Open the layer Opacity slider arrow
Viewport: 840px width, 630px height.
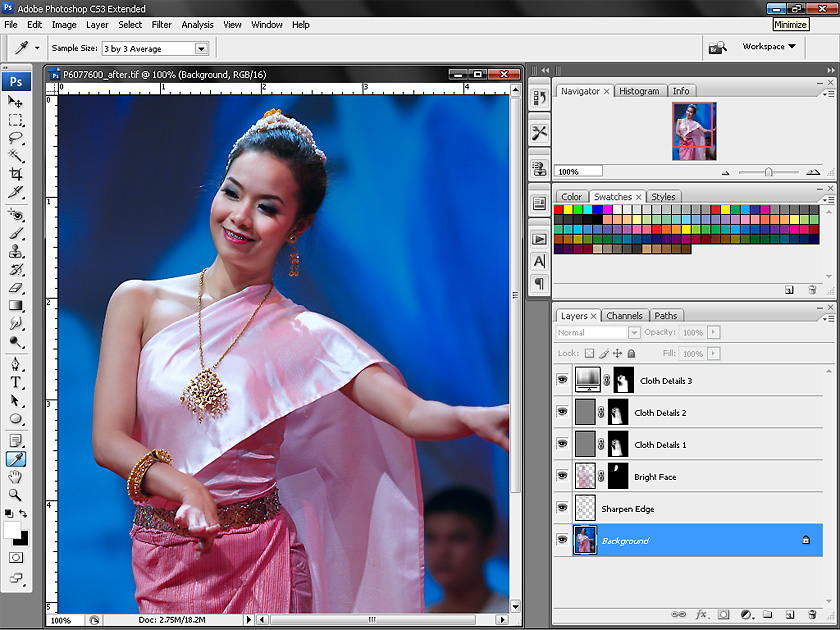pyautogui.click(x=713, y=333)
